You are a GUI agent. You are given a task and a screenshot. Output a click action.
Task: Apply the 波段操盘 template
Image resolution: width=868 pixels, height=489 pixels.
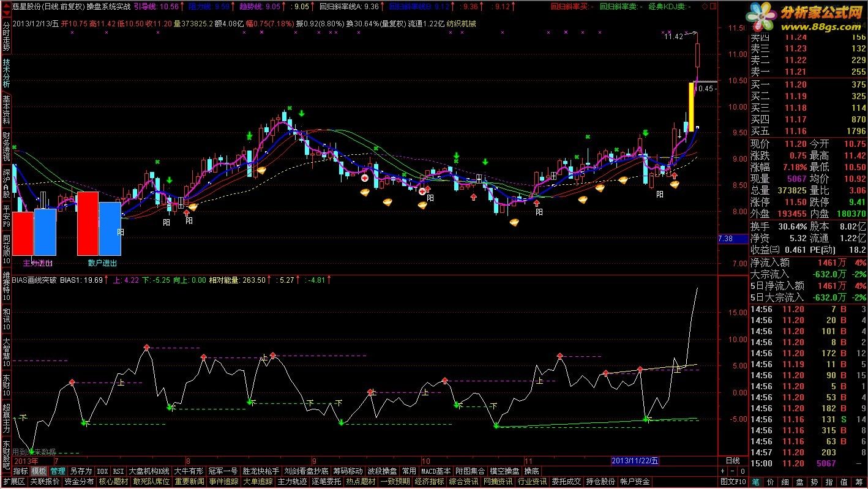point(383,471)
